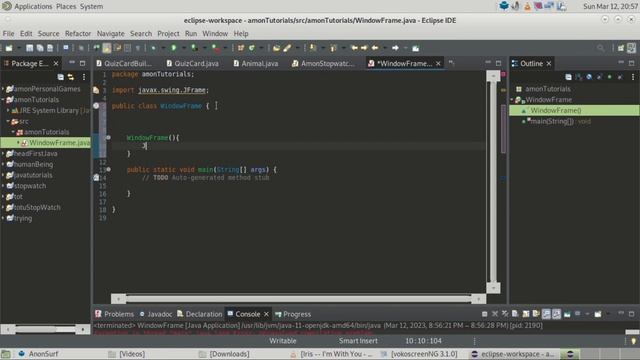Image resolution: width=640 pixels, height=360 pixels.
Task: Open the Source menu
Action: [49, 33]
